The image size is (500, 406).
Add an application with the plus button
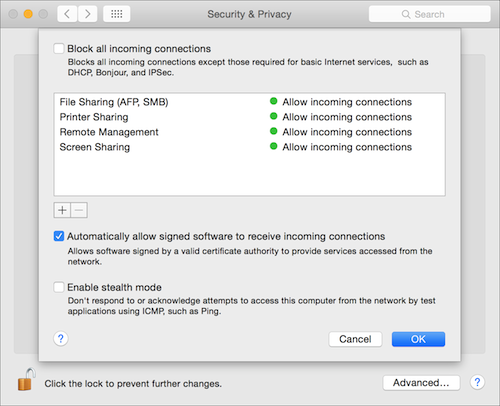[62, 210]
